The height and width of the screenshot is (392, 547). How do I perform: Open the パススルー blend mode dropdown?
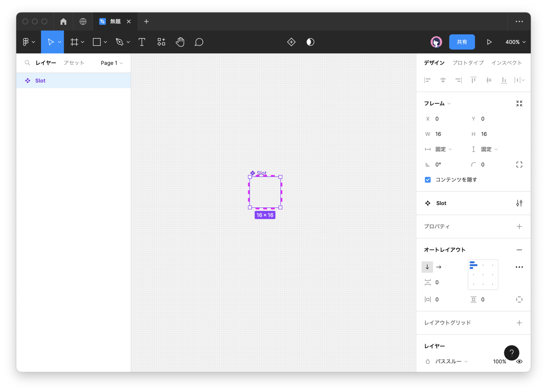[451, 362]
